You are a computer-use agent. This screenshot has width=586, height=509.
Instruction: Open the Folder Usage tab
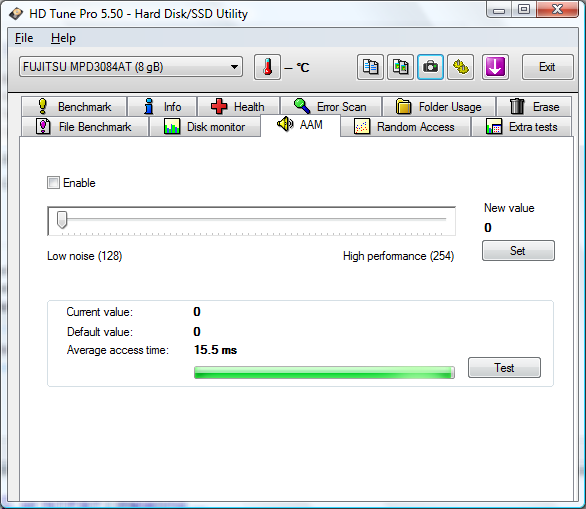tap(439, 107)
